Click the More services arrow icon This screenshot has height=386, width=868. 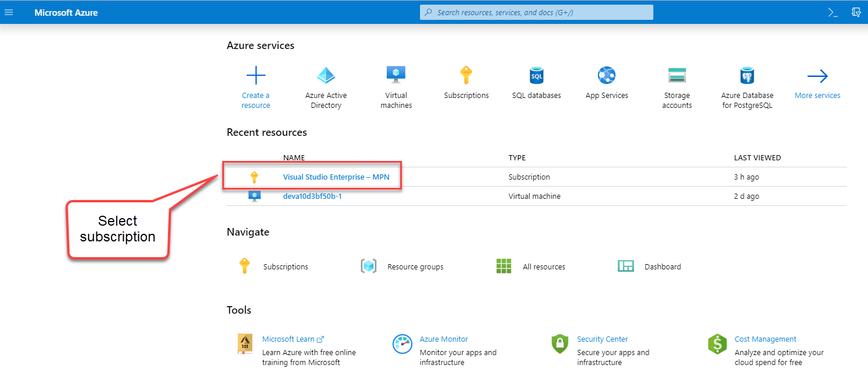tap(817, 76)
